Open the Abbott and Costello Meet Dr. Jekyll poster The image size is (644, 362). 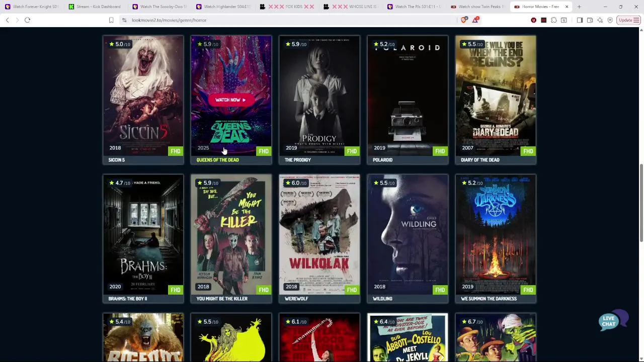[408, 337]
